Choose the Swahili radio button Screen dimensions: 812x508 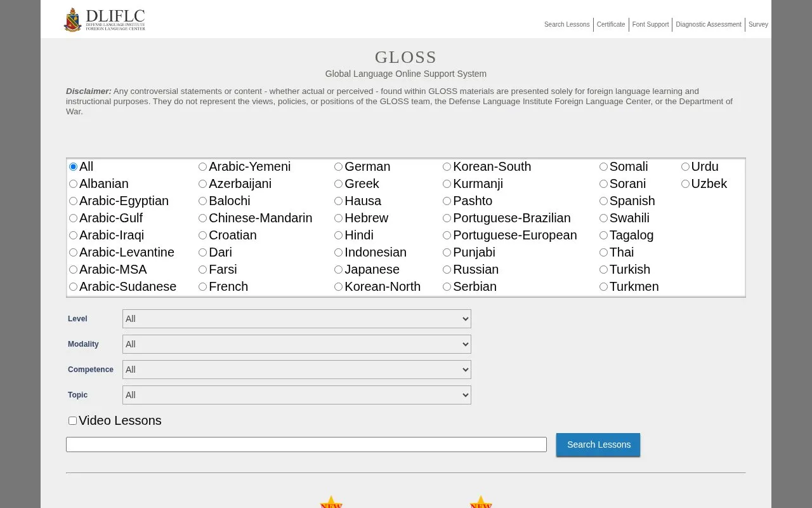[604, 218]
